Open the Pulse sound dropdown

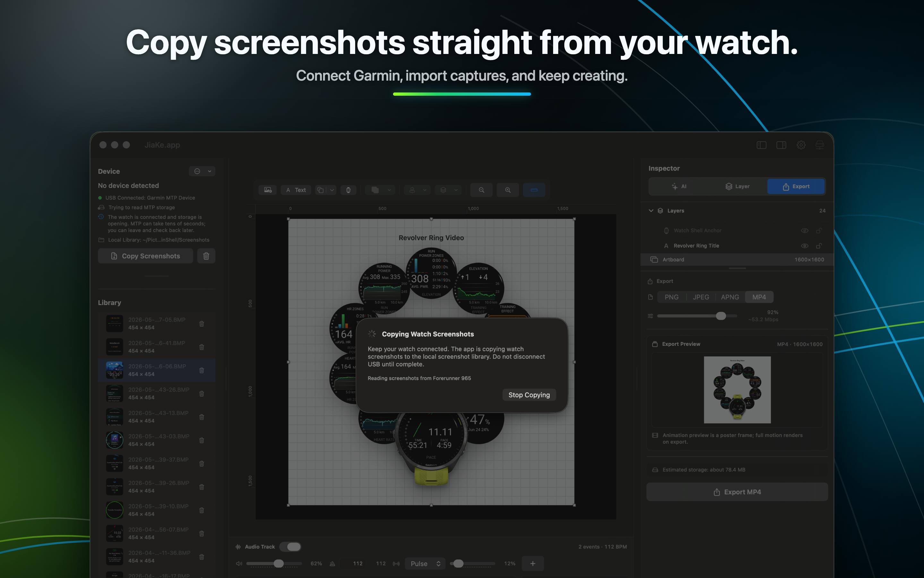tap(425, 564)
